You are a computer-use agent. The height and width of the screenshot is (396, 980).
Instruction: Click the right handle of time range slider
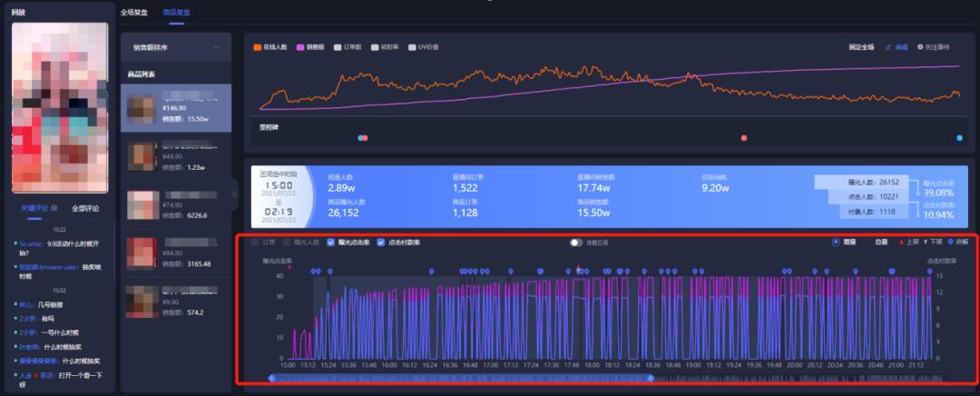tap(651, 378)
